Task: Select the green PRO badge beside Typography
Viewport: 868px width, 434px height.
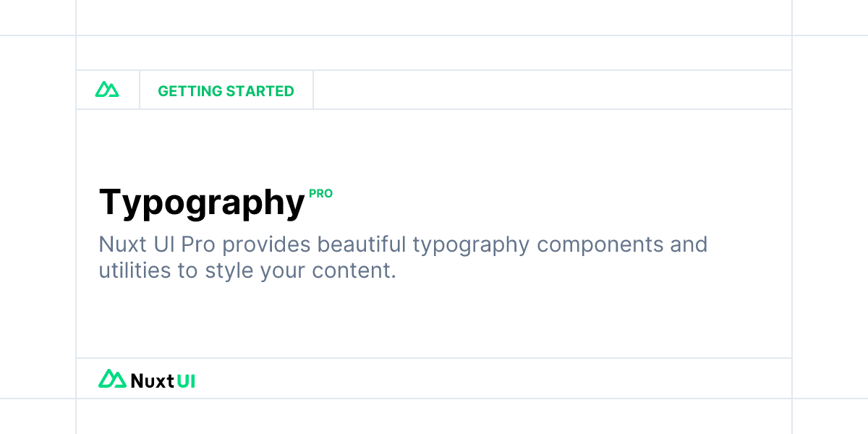Action: (320, 194)
